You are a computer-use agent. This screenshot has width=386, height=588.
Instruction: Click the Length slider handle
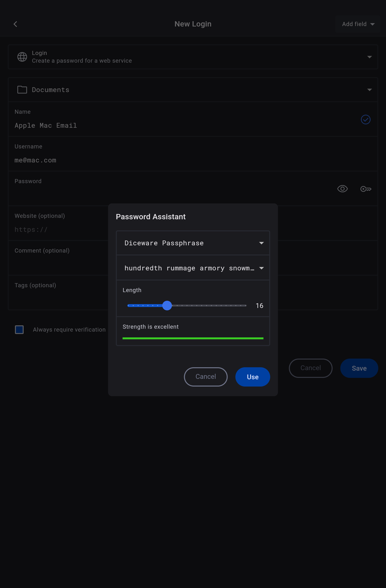(167, 306)
